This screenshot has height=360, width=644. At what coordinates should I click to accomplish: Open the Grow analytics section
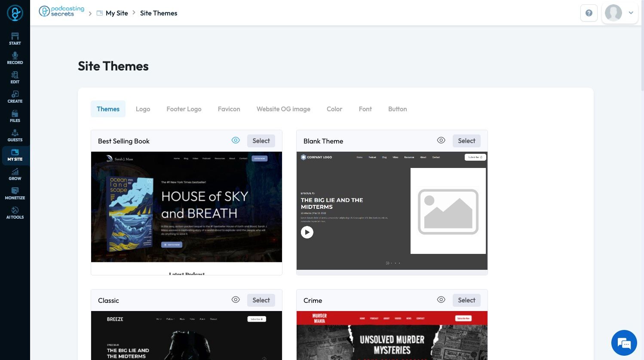(x=15, y=174)
